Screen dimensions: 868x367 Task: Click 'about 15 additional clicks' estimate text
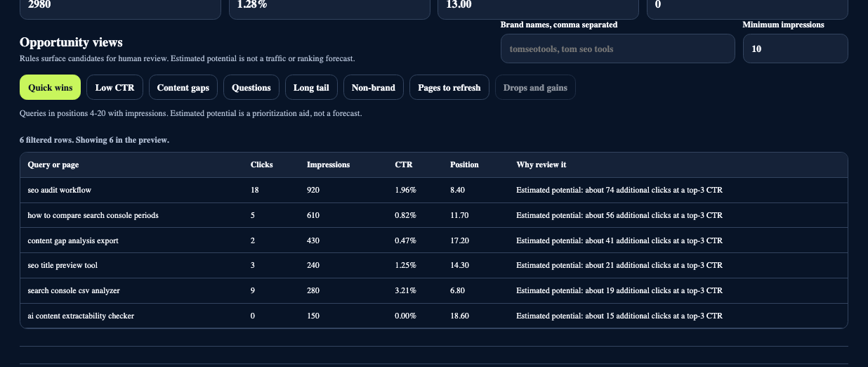click(x=629, y=316)
